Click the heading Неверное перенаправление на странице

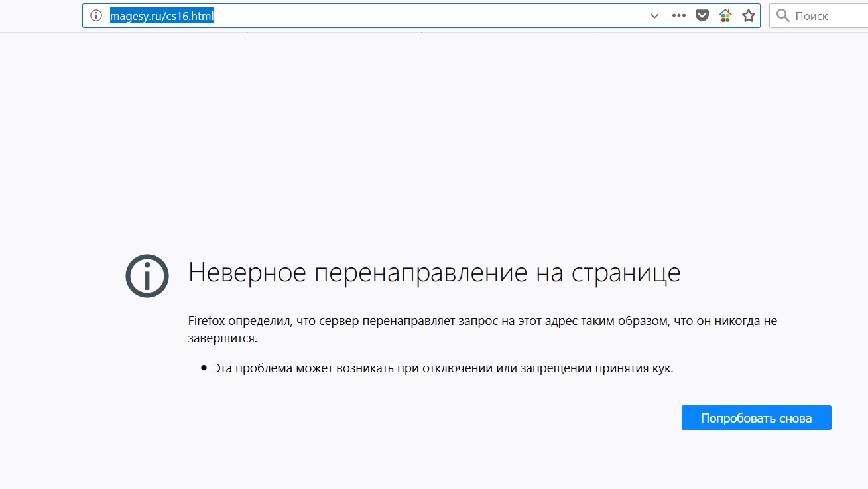[434, 273]
